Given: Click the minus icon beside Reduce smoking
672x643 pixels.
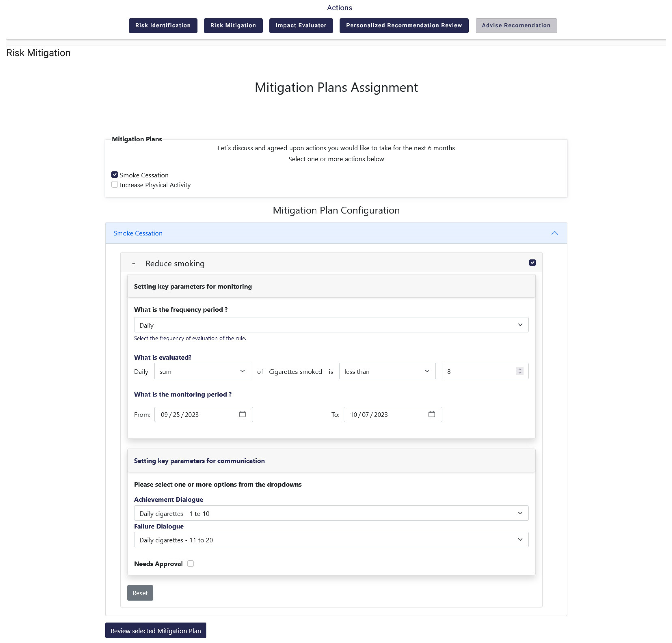Looking at the screenshot, I should pos(134,264).
